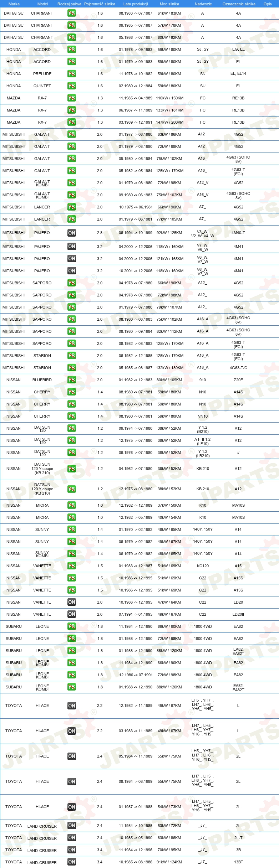This screenshot has width=279, height=868.
Task: Click the 91kW / 124KM power value
Action: pyautogui.click(x=169, y=862)
